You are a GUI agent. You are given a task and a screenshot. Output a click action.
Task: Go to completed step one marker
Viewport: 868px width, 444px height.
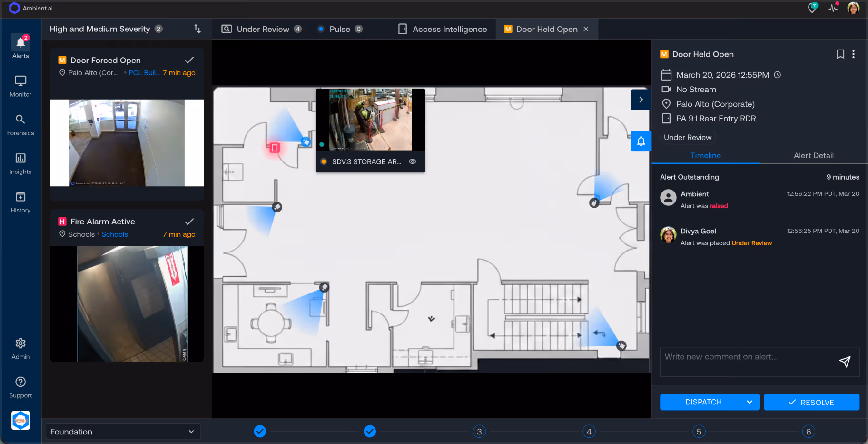pyautogui.click(x=260, y=431)
